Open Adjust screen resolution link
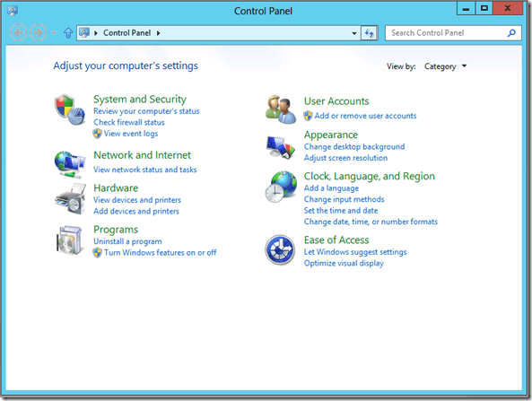 pyautogui.click(x=345, y=158)
